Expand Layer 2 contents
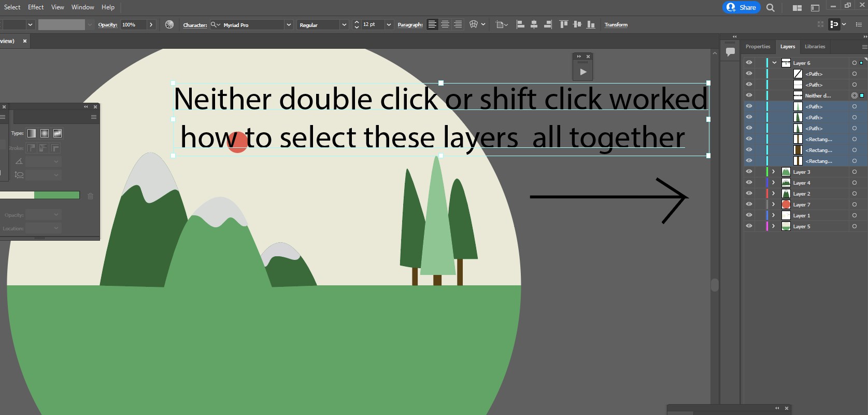Screen dimensions: 868x415 pos(774,193)
